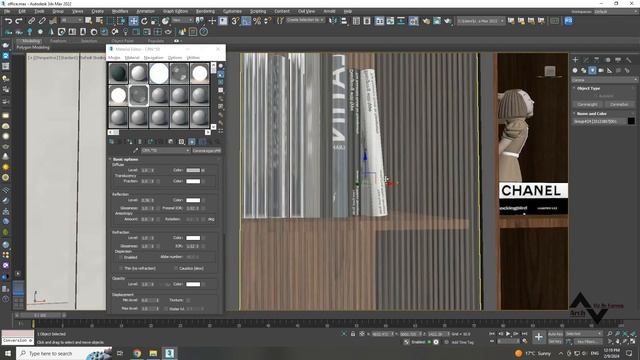Enable the Dispersion 'Enabled' checkbox
Image resolution: width=640 pixels, height=360 pixels.
click(x=121, y=258)
